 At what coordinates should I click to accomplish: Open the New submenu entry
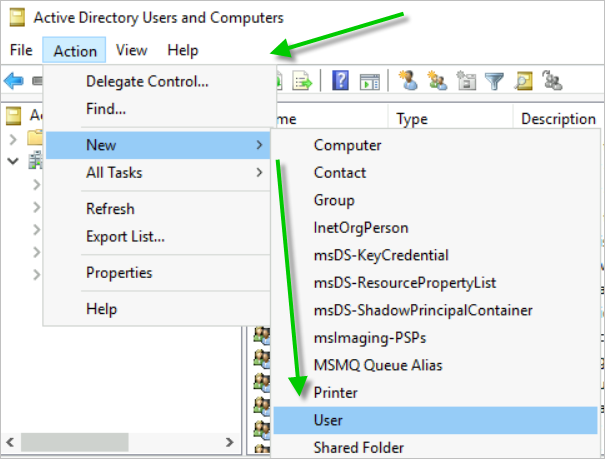pyautogui.click(x=158, y=145)
